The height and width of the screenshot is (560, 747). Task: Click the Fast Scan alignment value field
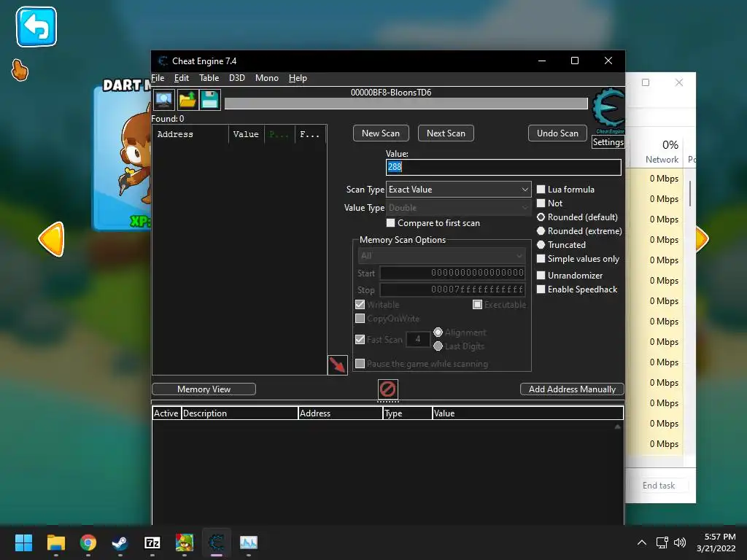pyautogui.click(x=418, y=339)
